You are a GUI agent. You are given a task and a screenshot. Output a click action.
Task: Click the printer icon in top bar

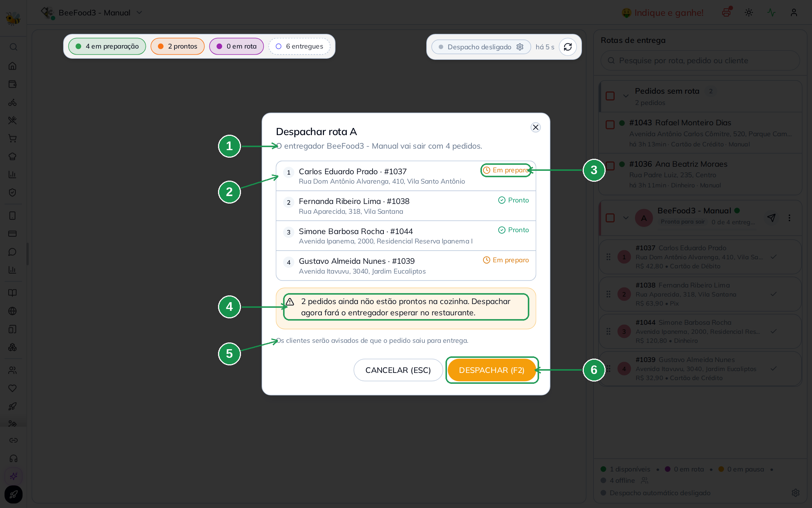[x=726, y=12]
